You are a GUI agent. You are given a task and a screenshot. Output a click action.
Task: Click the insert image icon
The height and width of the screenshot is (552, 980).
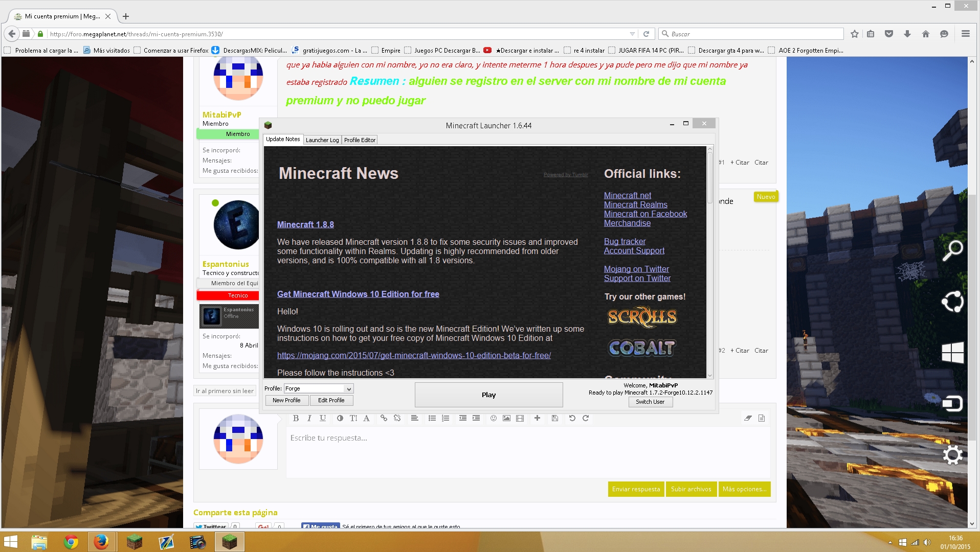point(506,418)
